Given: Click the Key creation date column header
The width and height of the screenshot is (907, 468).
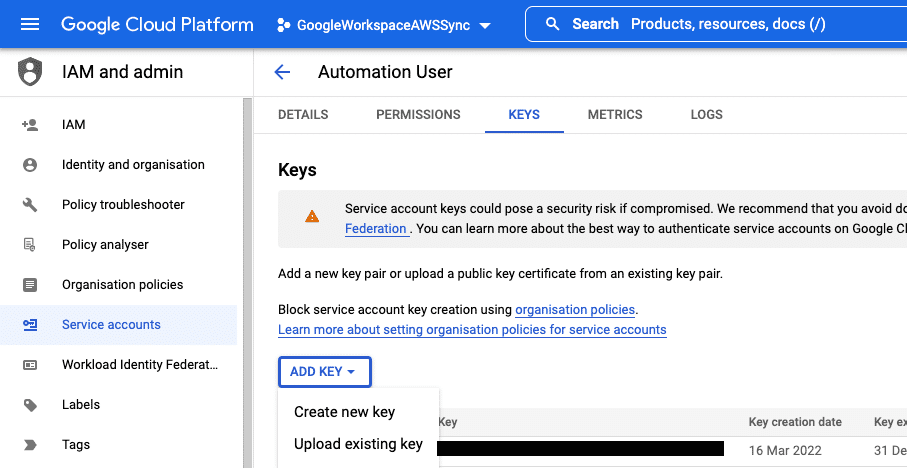Looking at the screenshot, I should point(795,422).
